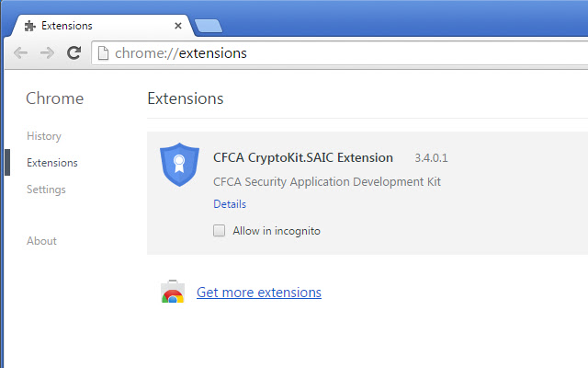Focus the chrome://extensions address bar
Image resolution: width=588 pixels, height=368 pixels.
tap(340, 53)
